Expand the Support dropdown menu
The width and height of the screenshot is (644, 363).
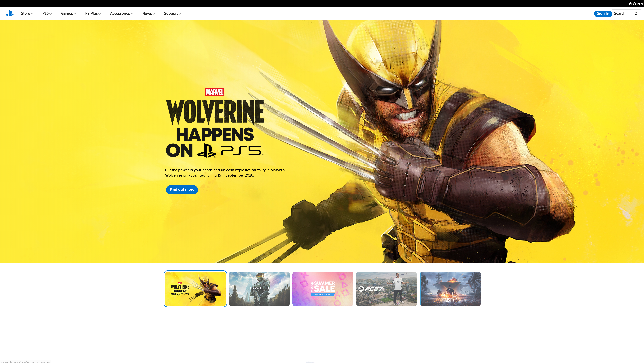pyautogui.click(x=173, y=13)
